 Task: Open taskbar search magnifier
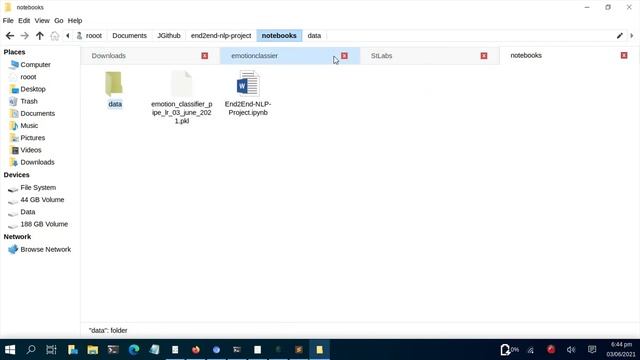(31, 350)
